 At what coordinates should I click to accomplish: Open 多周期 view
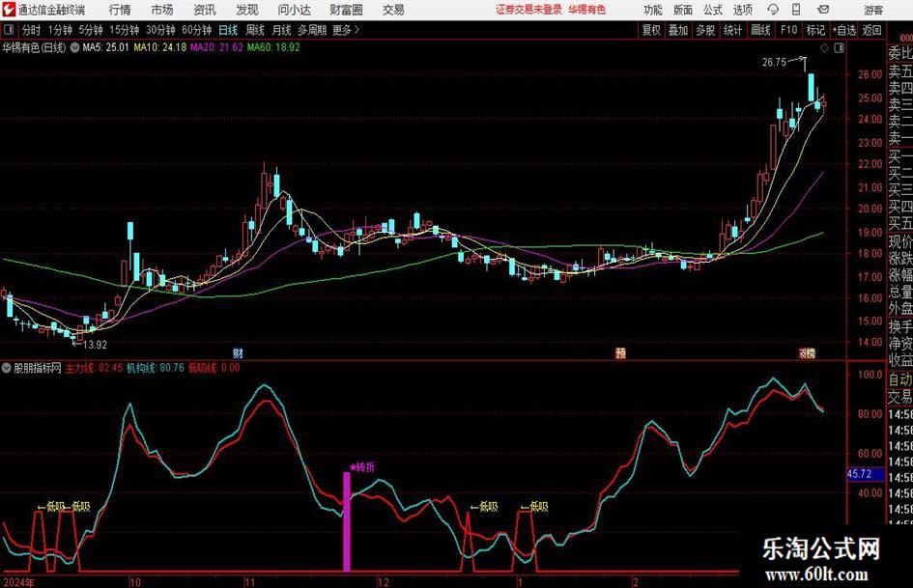coord(312,30)
